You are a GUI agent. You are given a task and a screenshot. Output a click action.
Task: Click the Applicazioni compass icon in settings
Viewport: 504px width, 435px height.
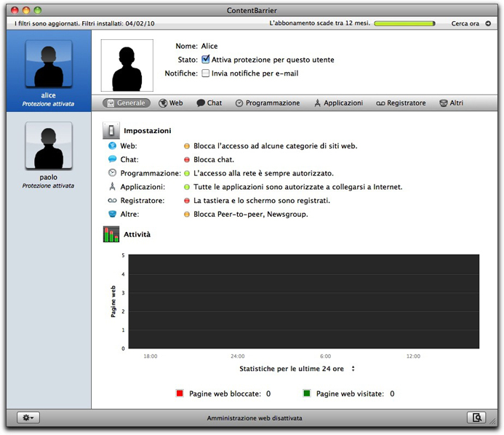coord(112,186)
